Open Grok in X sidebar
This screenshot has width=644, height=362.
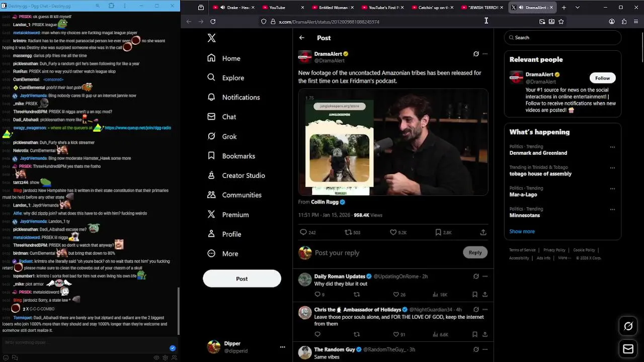(222, 136)
